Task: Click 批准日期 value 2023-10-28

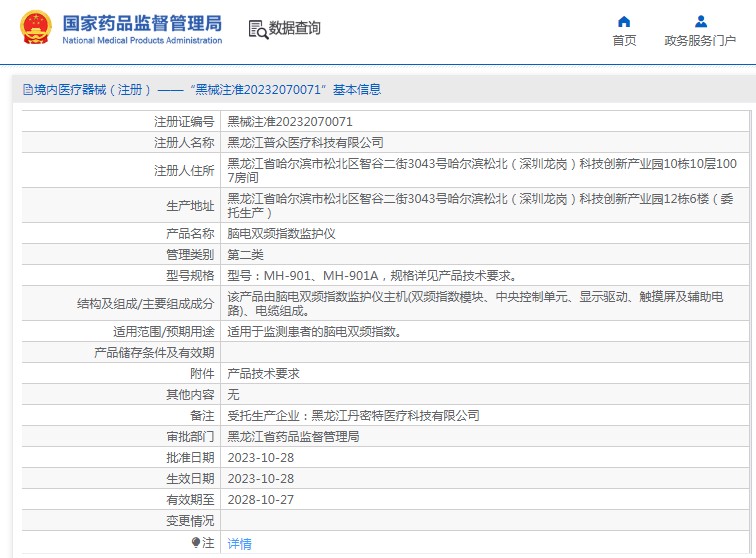Action: 260,458
